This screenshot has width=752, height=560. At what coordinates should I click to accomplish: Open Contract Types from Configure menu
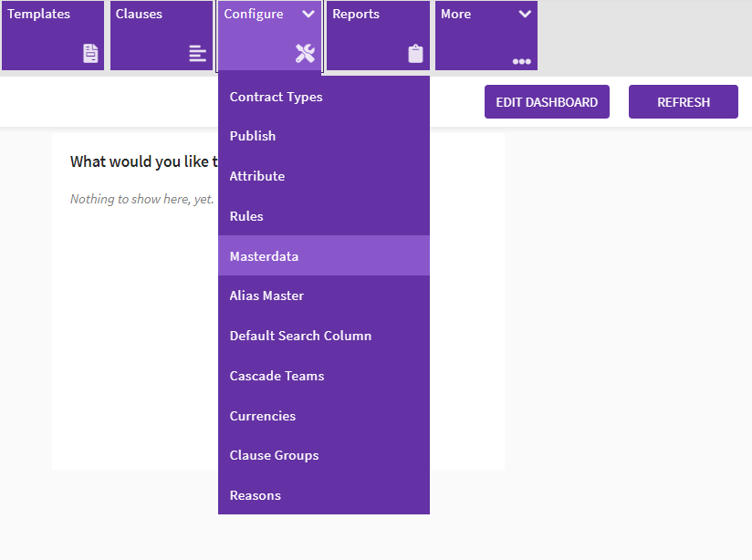[x=276, y=97]
